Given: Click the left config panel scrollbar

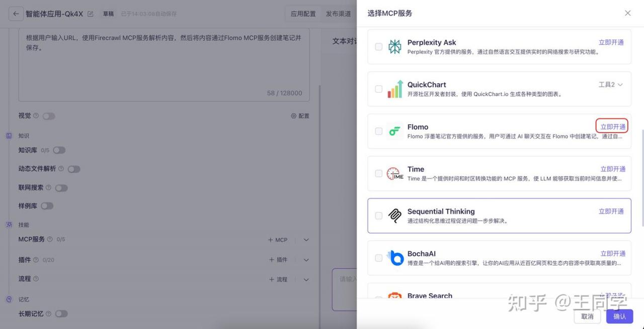Looking at the screenshot, I should pyautogui.click(x=319, y=207).
